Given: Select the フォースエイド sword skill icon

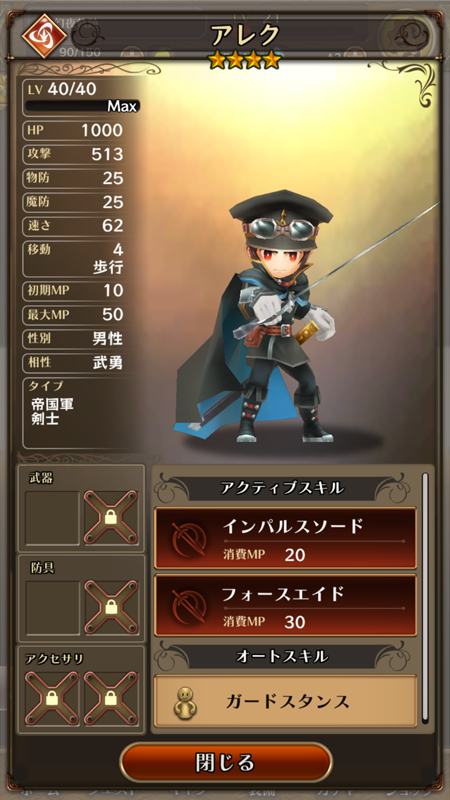Looking at the screenshot, I should (x=189, y=605).
